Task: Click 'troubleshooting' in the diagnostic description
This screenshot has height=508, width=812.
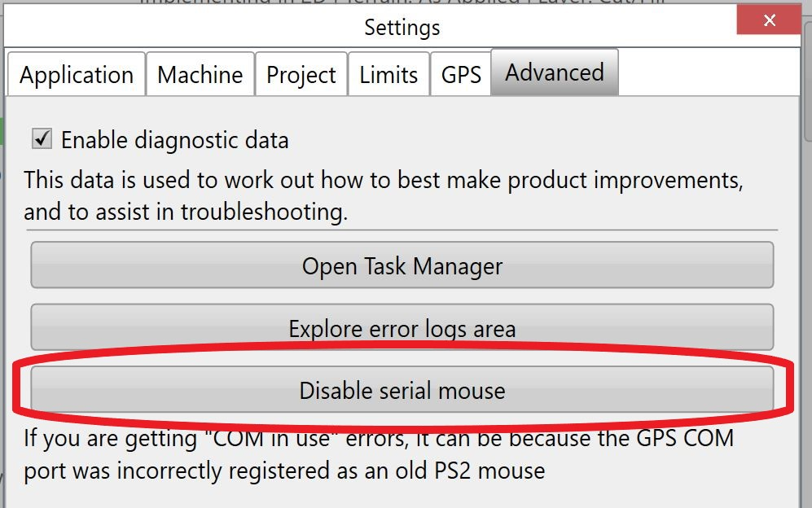Action: [264, 212]
